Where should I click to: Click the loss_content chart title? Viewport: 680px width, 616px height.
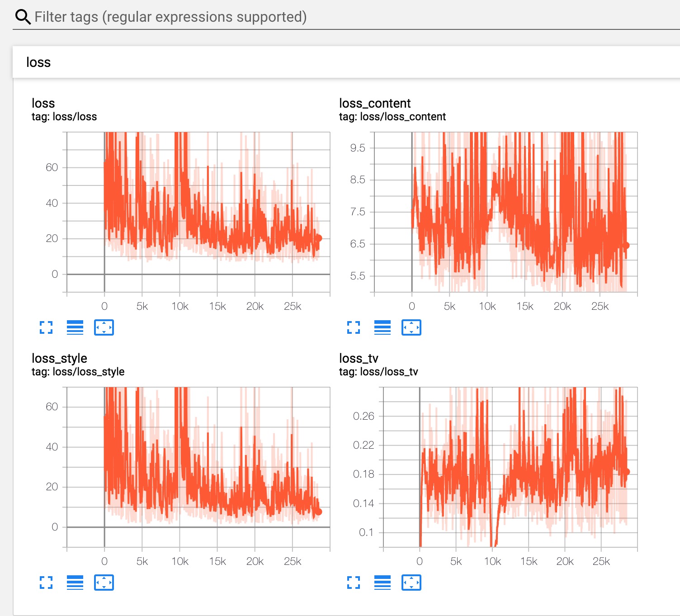click(x=375, y=103)
